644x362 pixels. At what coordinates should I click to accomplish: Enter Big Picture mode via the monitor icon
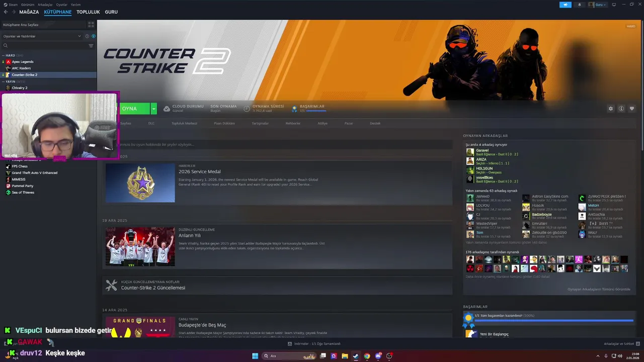[x=614, y=5]
